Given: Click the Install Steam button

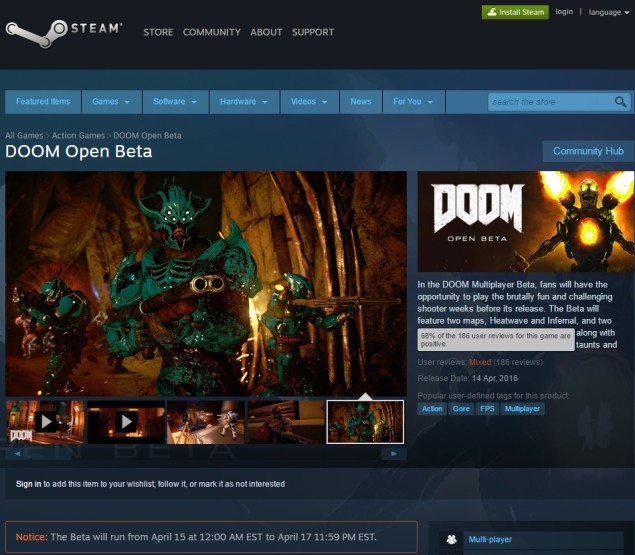Looking at the screenshot, I should point(515,12).
